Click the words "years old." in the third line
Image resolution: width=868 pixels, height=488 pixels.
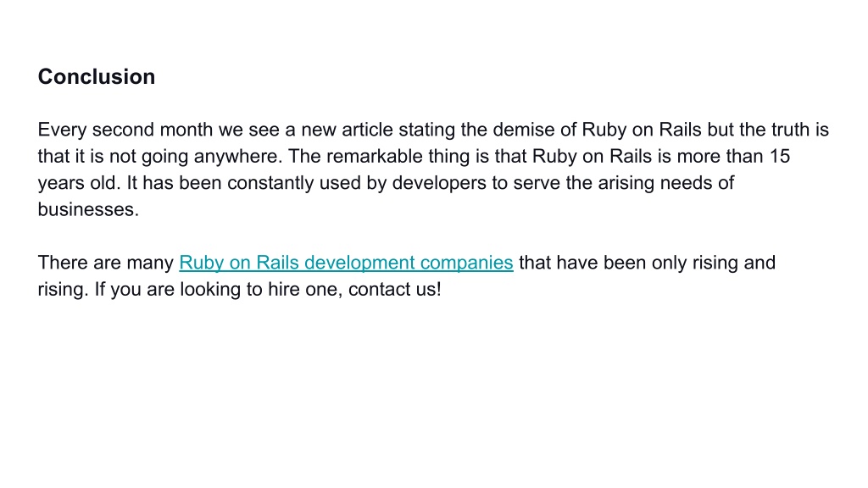(x=79, y=183)
